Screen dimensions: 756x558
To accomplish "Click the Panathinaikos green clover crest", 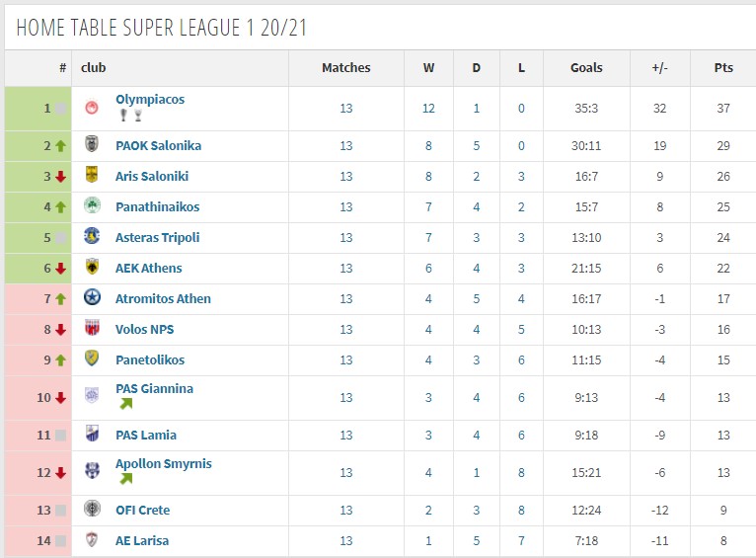I will click(92, 205).
